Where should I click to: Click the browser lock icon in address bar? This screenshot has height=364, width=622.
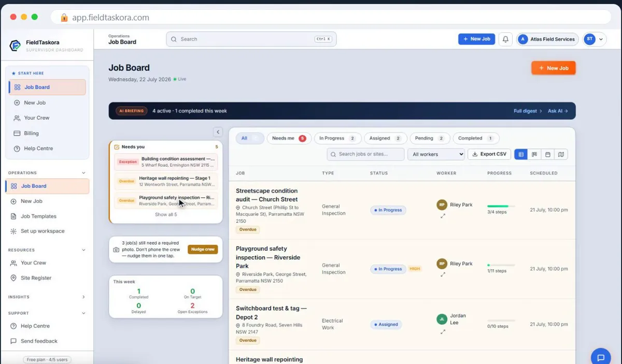64,18
